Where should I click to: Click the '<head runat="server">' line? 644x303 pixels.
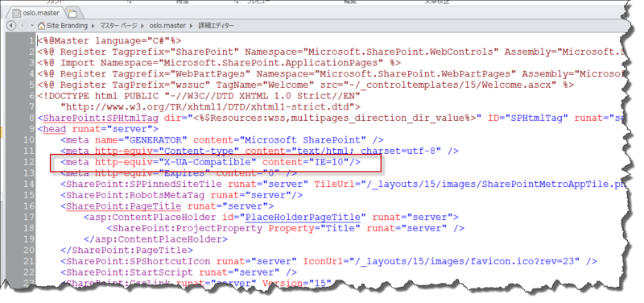(97, 130)
